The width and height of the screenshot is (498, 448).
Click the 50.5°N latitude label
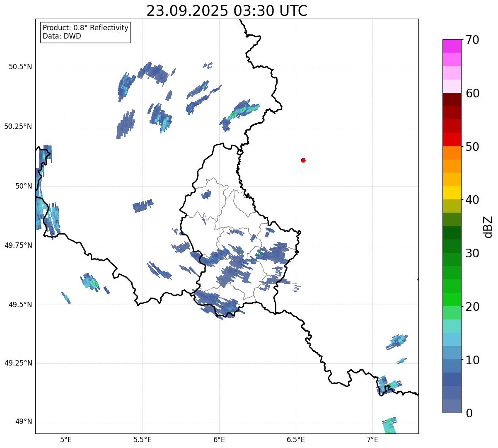click(x=20, y=67)
